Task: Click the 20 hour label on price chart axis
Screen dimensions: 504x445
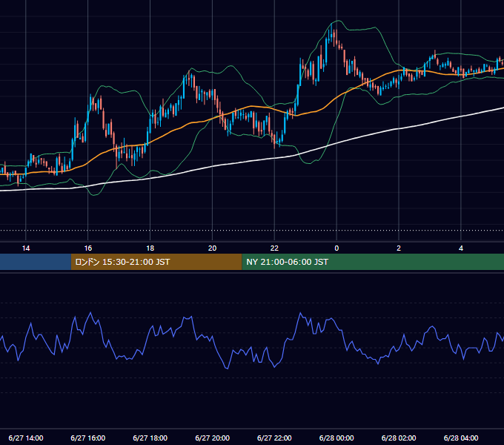Action: [x=212, y=248]
